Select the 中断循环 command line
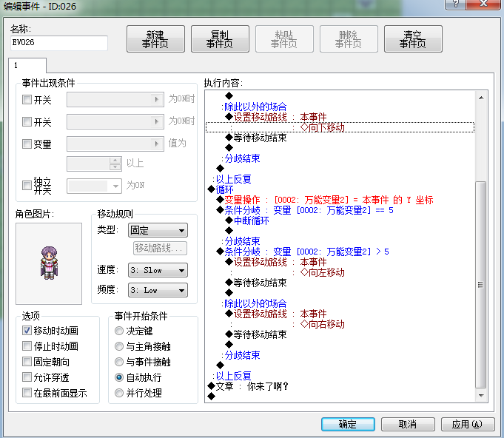Viewport: 504px width, 438px height. click(x=340, y=220)
